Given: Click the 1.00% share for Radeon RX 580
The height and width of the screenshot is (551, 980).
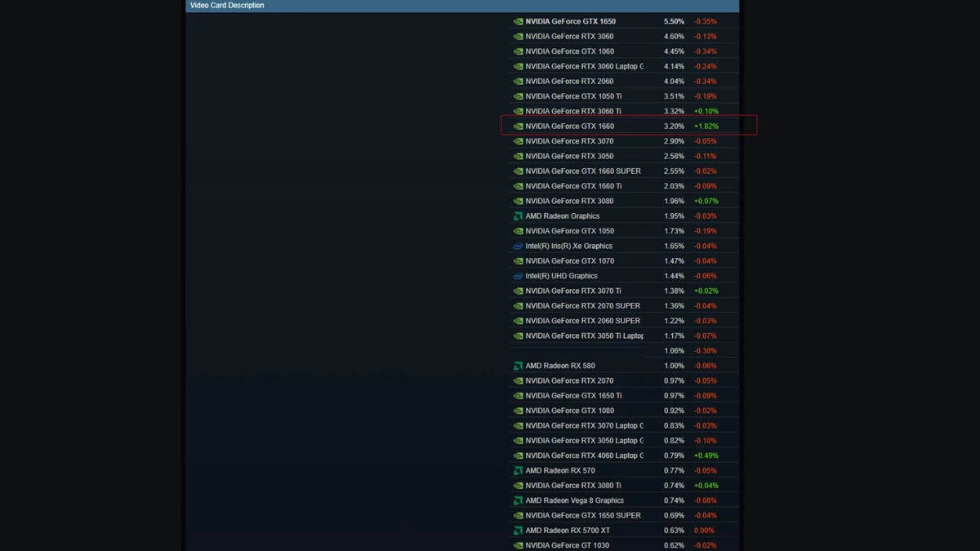Looking at the screenshot, I should tap(674, 366).
